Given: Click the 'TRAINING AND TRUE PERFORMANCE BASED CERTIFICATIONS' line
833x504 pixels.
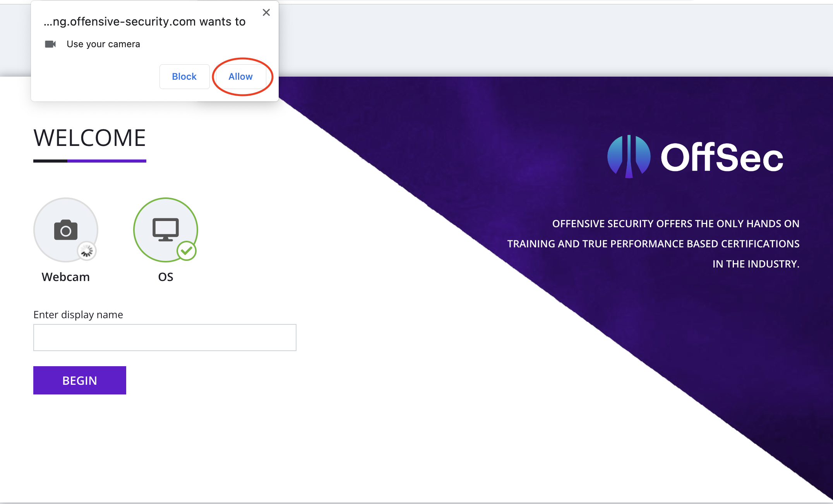Looking at the screenshot, I should 653,244.
